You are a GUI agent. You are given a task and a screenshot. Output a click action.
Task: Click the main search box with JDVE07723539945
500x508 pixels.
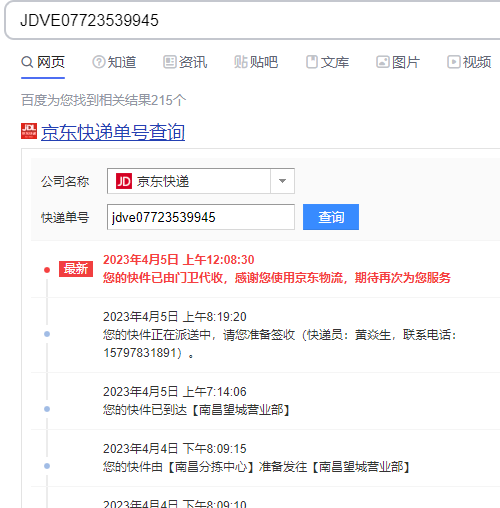(253, 20)
